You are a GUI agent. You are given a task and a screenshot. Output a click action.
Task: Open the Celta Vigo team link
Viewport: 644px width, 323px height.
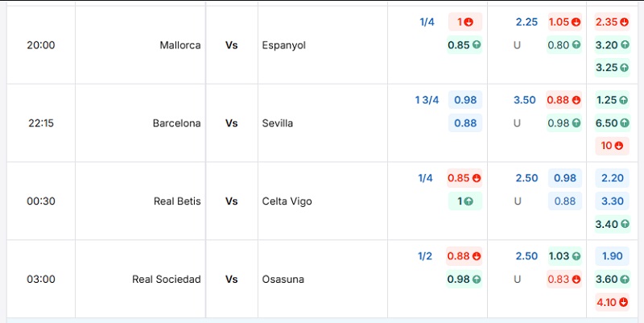point(287,201)
